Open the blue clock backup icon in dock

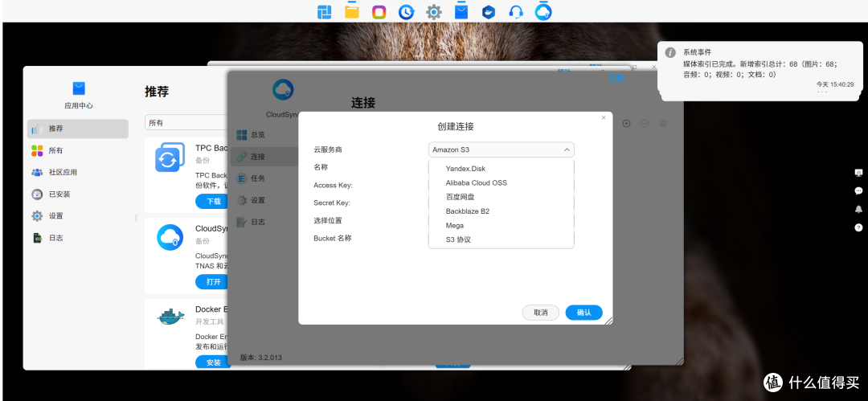click(407, 11)
